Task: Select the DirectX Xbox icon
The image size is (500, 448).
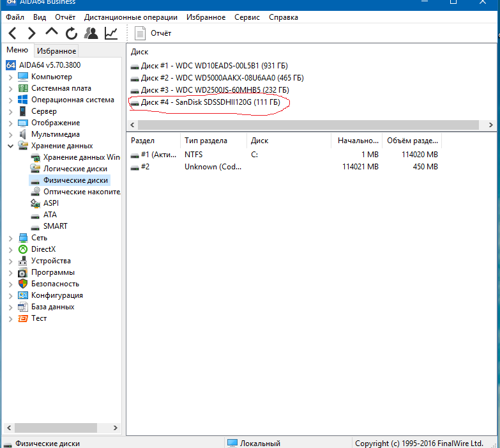Action: click(x=23, y=249)
